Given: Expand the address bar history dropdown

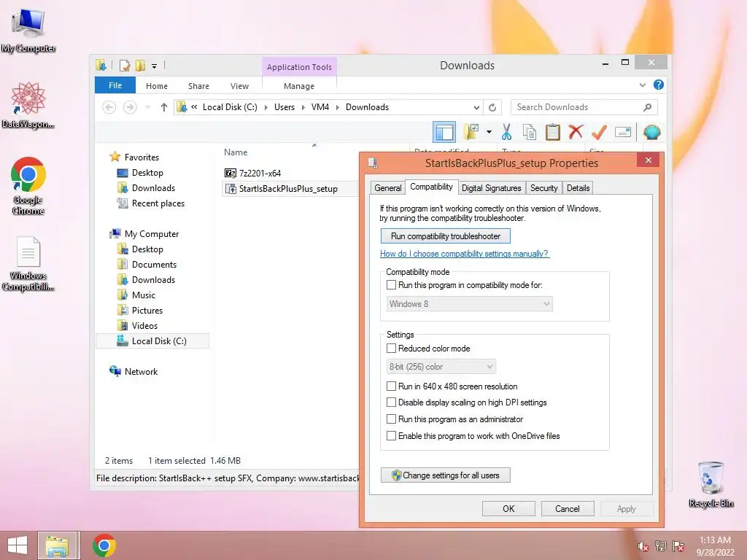Looking at the screenshot, I should (476, 107).
